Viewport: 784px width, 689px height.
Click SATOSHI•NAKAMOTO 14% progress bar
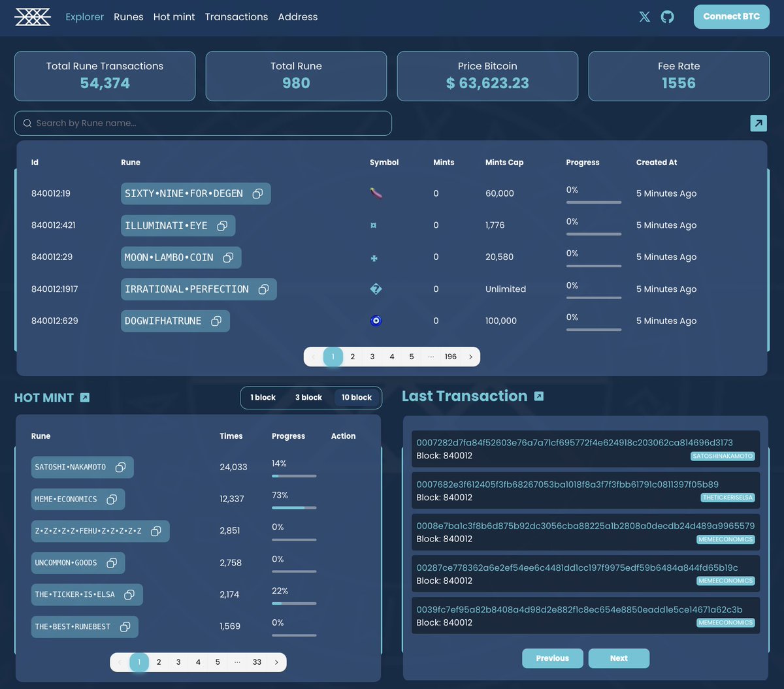[294, 476]
